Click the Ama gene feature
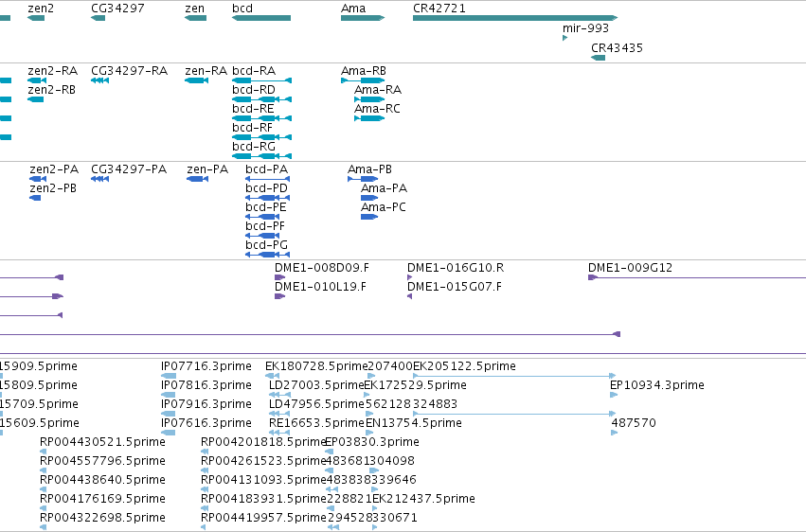 pyautogui.click(x=363, y=18)
